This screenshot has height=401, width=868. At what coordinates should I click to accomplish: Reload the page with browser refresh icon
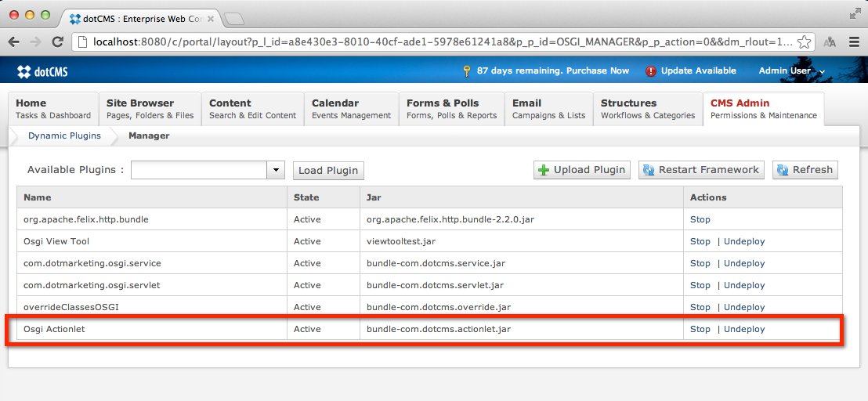click(57, 42)
